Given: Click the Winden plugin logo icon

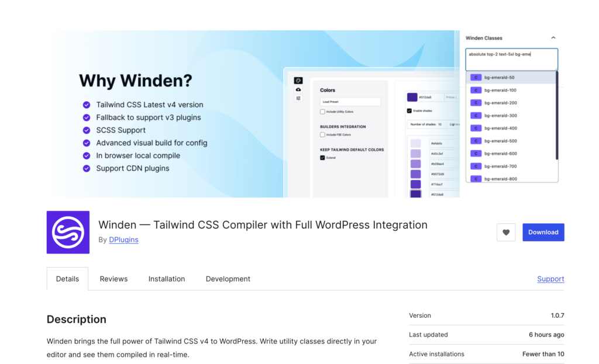Looking at the screenshot, I should (68, 232).
